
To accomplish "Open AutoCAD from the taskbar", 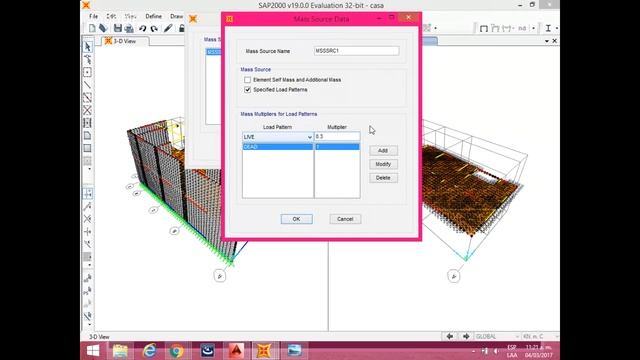I will [x=236, y=351].
